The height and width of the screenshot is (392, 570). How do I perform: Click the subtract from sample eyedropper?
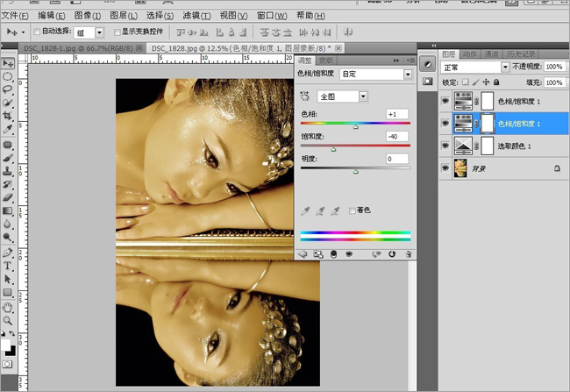pos(335,211)
